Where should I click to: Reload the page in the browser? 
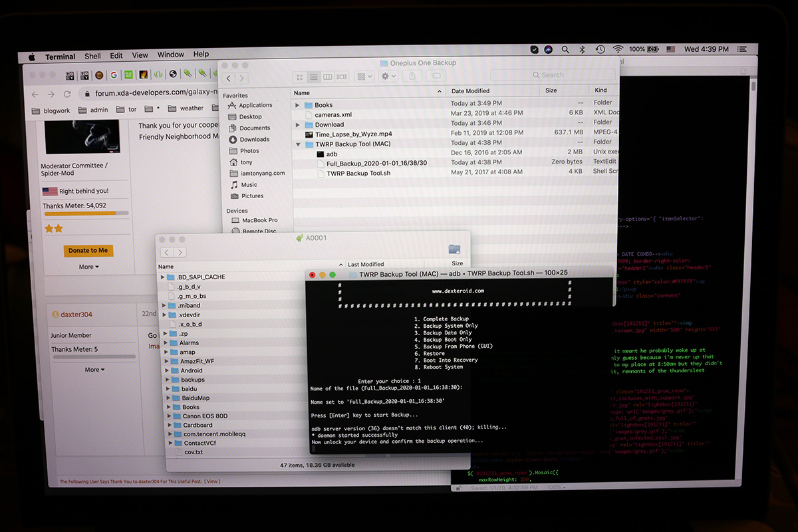coord(67,94)
